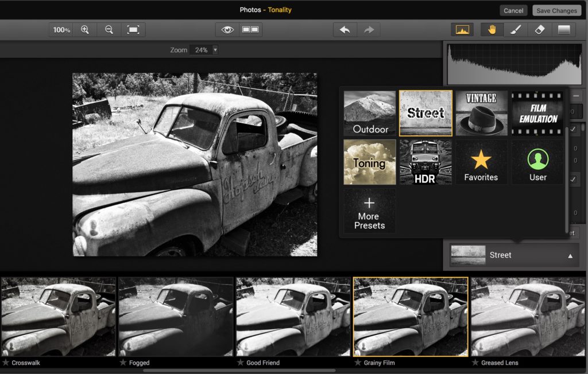Click the Redo arrow icon

tap(367, 29)
